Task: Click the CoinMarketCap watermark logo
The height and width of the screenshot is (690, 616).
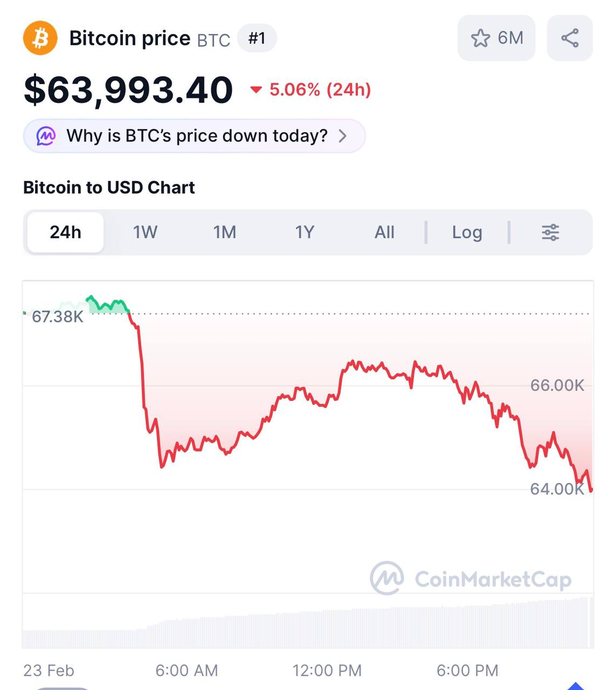Action: (386, 578)
